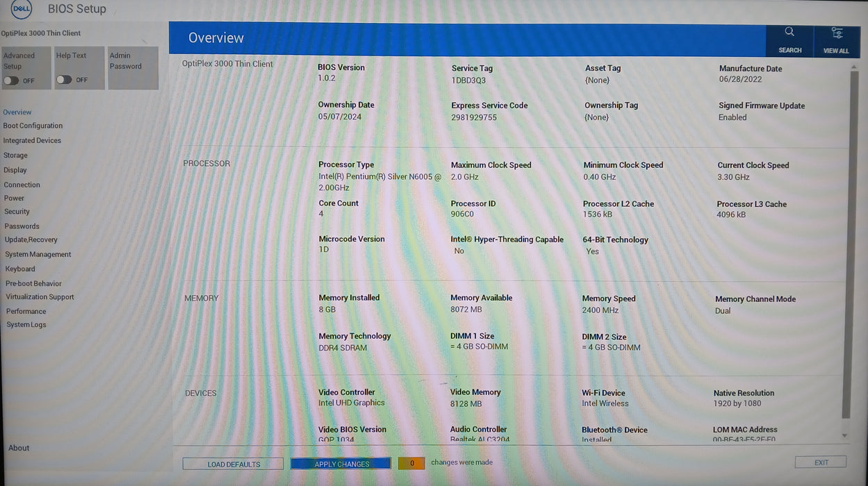The height and width of the screenshot is (486, 868).
Task: Click Memory Technology DDR4 SDRAM
Action: coord(343,348)
